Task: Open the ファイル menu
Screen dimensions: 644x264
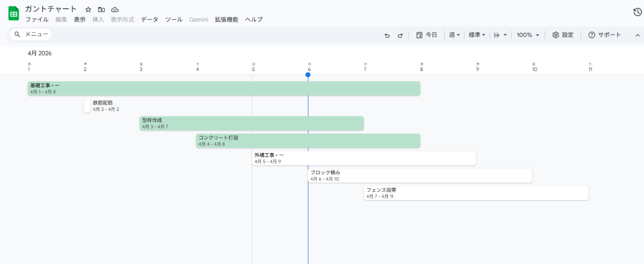Action: 37,20
